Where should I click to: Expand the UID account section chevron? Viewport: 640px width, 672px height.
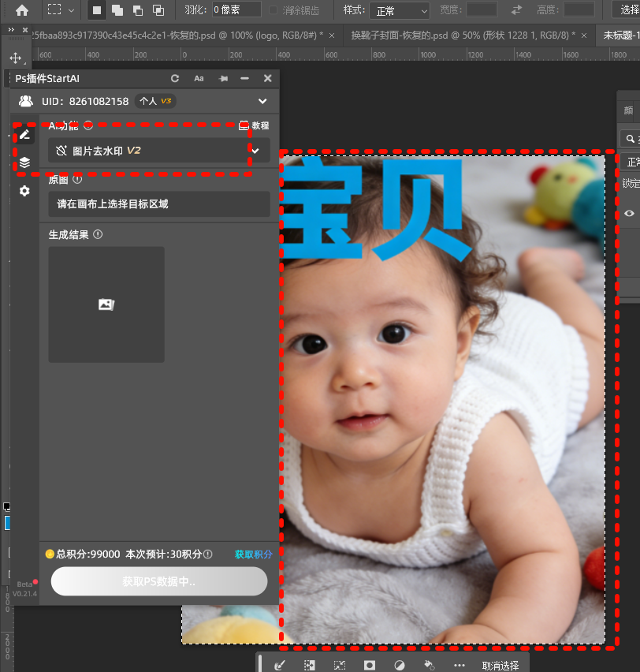coord(262,101)
